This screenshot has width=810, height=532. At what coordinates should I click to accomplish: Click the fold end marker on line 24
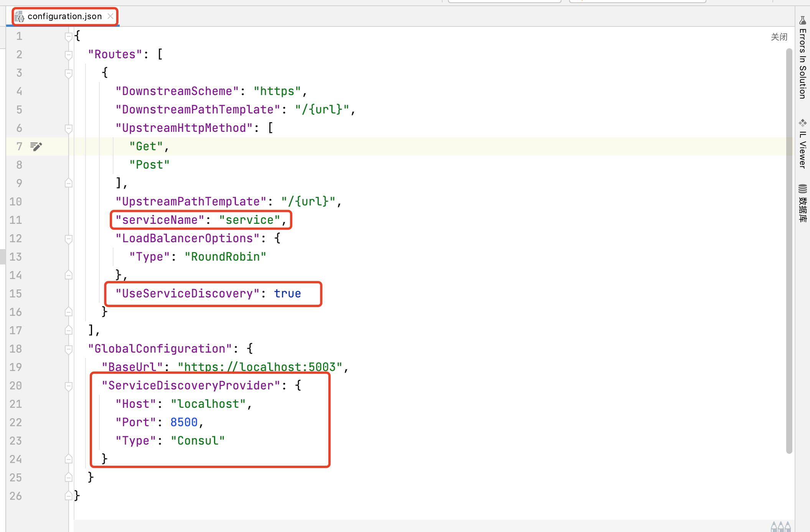pyautogui.click(x=69, y=459)
